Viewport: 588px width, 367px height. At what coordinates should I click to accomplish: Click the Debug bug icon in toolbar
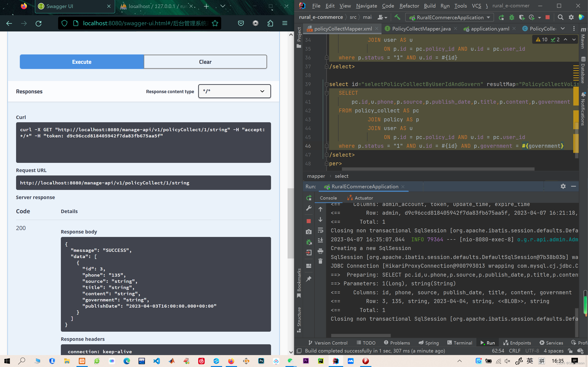512,17
